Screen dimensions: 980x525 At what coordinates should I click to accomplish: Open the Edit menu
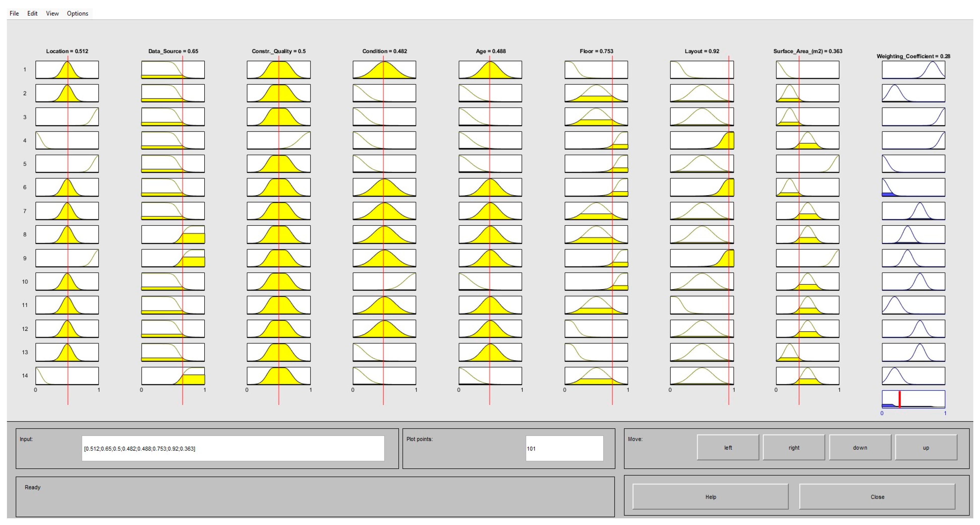point(32,13)
